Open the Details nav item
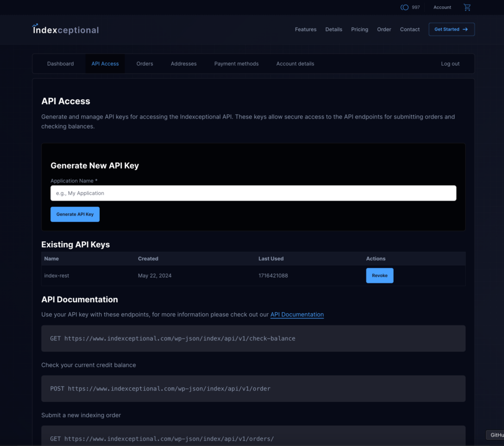Screen dimensions: 504x446 334,29
